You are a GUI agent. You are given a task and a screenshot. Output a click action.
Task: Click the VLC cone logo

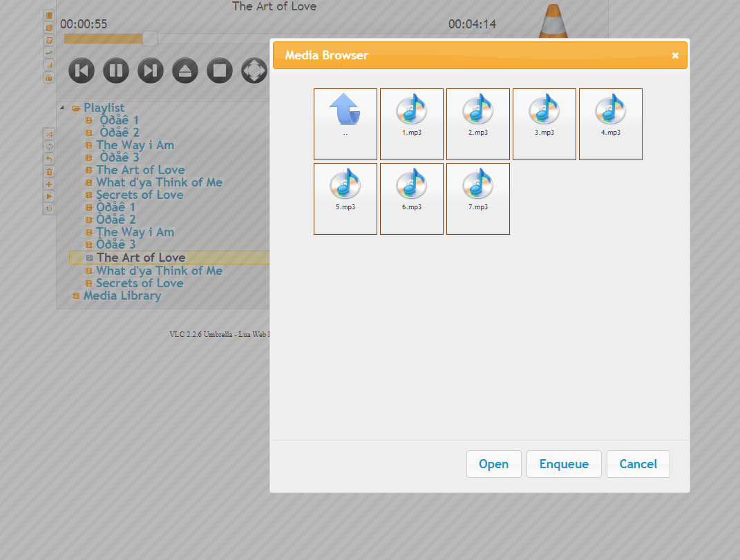point(553,21)
